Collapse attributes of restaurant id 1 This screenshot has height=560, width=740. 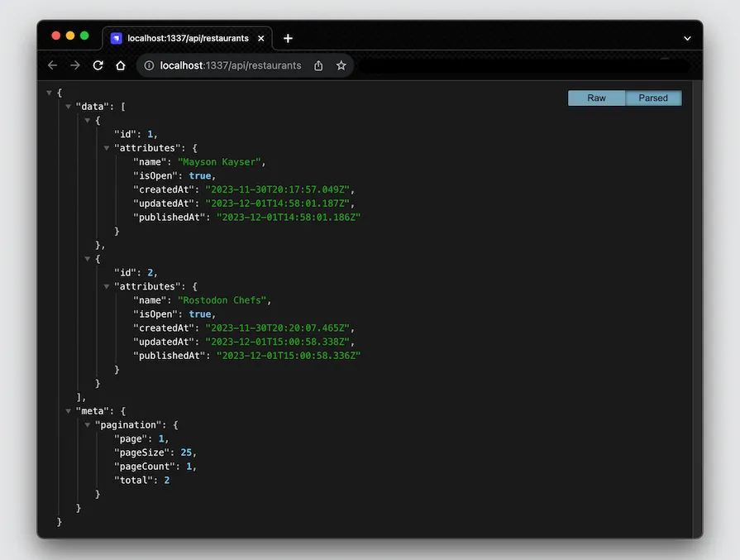105,147
